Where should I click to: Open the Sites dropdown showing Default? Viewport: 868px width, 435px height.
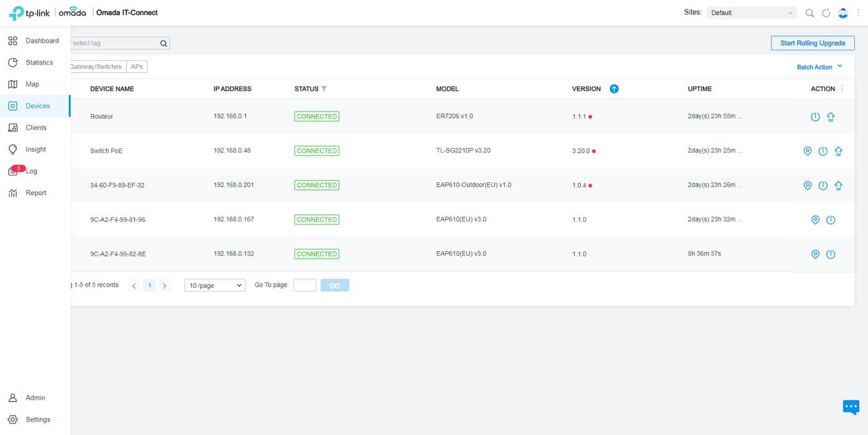click(751, 13)
